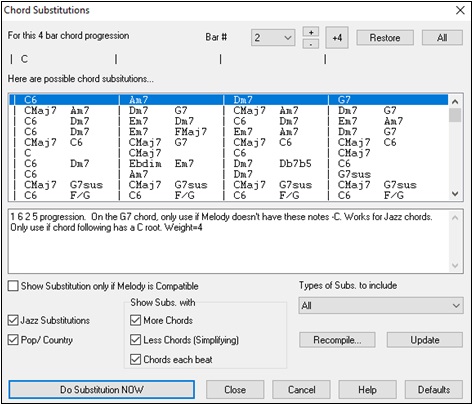Select row containing Em7 FMaj7
Image resolution: width=472 pixels, height=404 pixels.
tap(229, 132)
